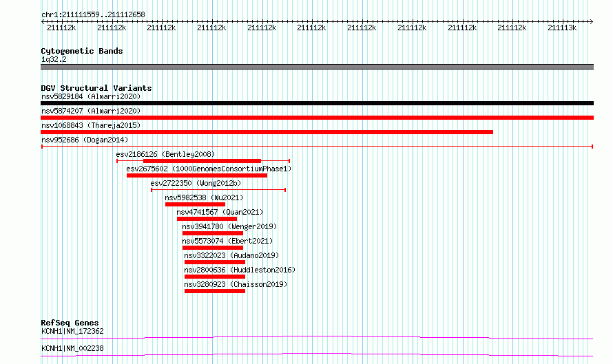This screenshot has height=364, width=613.
Task: Select the gray 1q32.2 cytogenetic band bar
Action: (317, 67)
